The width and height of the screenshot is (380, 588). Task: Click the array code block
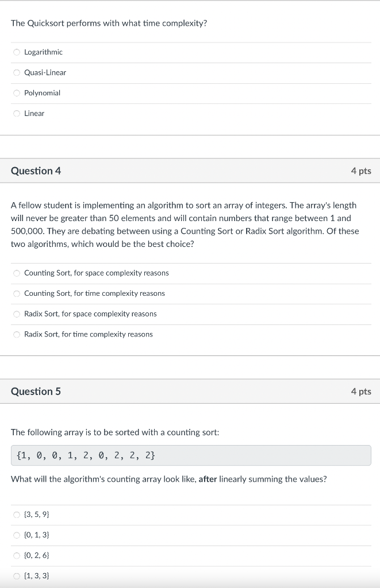190,455
